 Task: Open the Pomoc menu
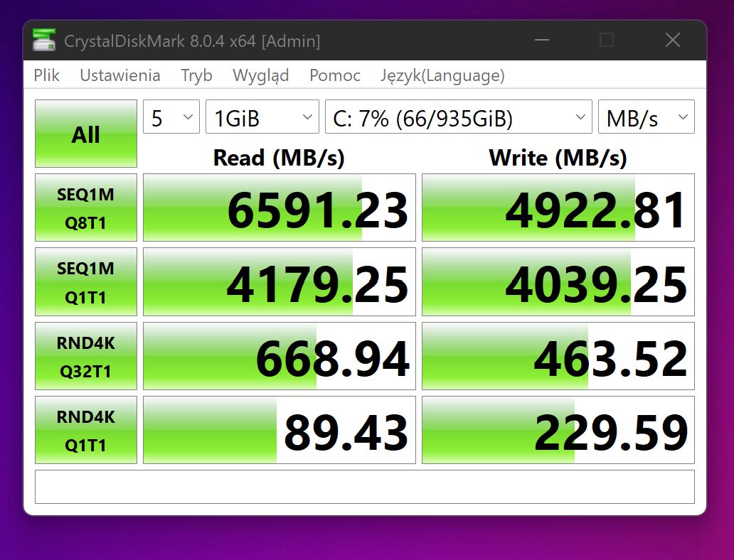coord(335,75)
